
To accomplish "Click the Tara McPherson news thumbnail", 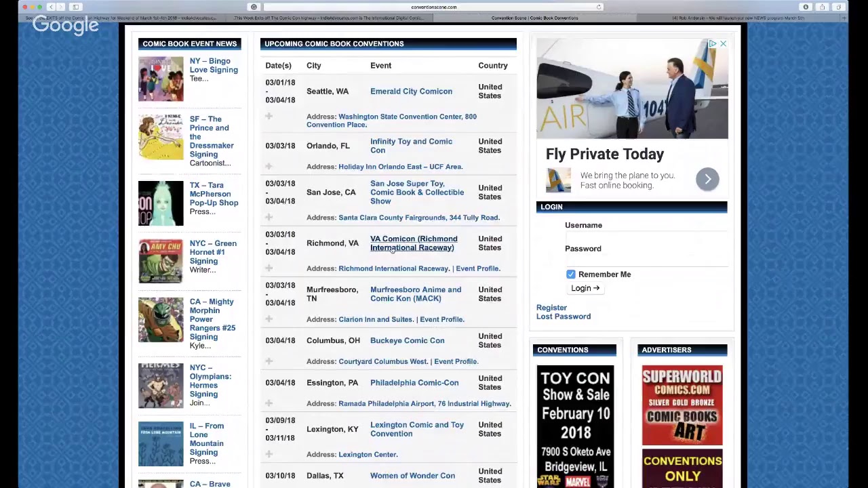I will click(x=161, y=203).
